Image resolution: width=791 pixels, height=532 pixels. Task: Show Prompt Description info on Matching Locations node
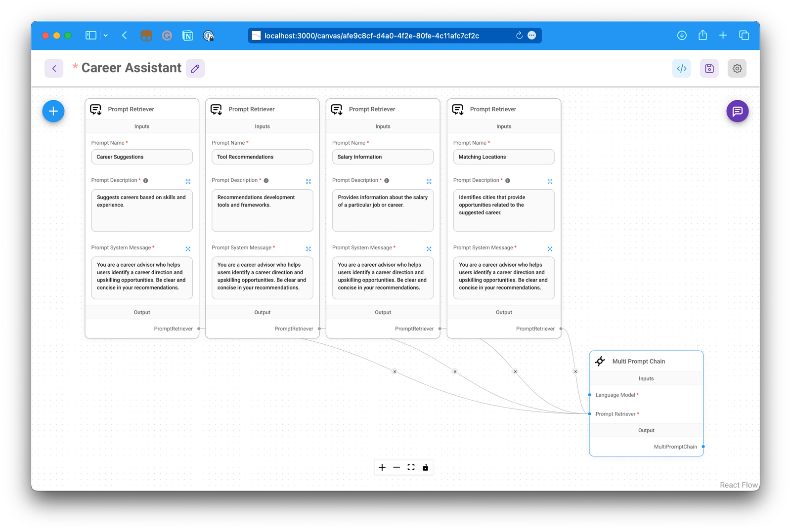tap(508, 180)
